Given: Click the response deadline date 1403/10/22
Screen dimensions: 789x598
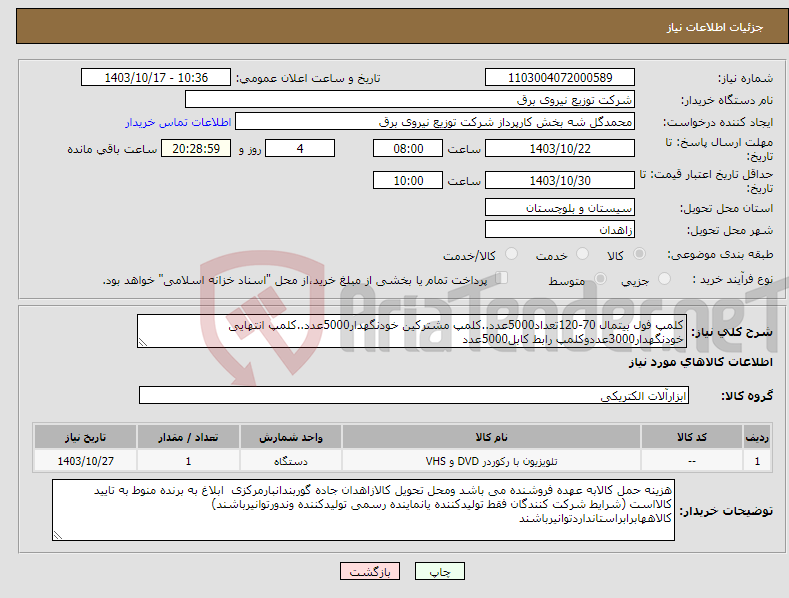Looking at the screenshot, I should click(560, 148).
